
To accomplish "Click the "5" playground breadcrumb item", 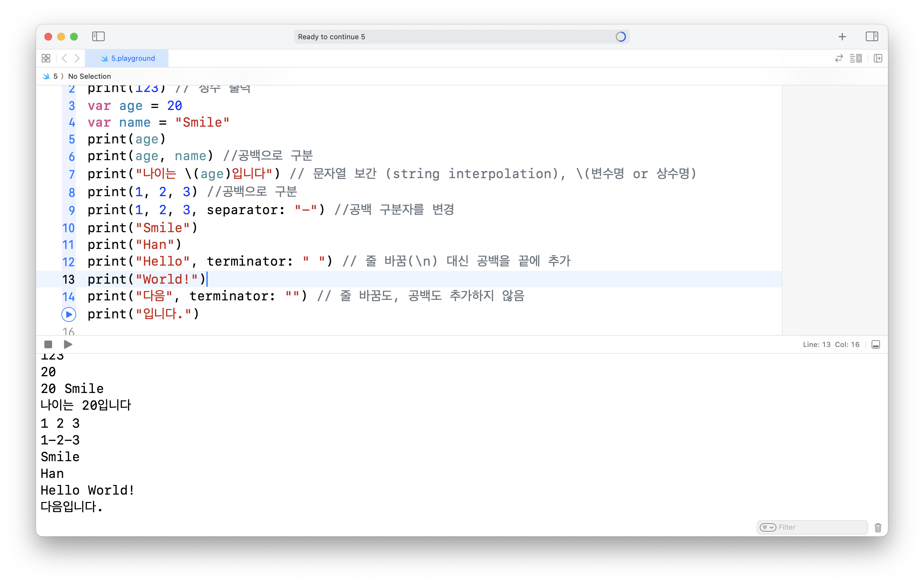I will click(x=55, y=76).
